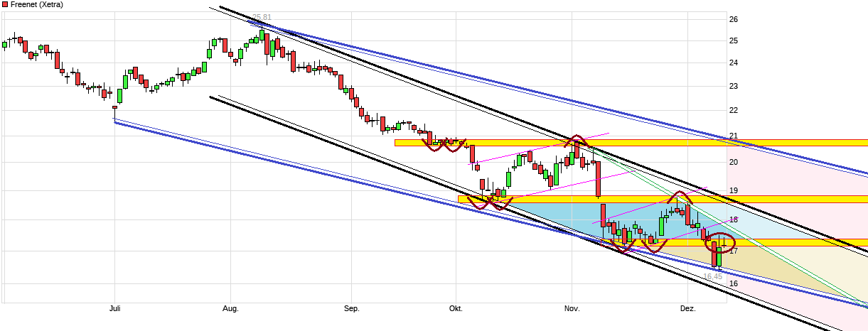Viewport: 868px width, 331px height.
Task: Click price axis value 22
Action: click(x=733, y=110)
